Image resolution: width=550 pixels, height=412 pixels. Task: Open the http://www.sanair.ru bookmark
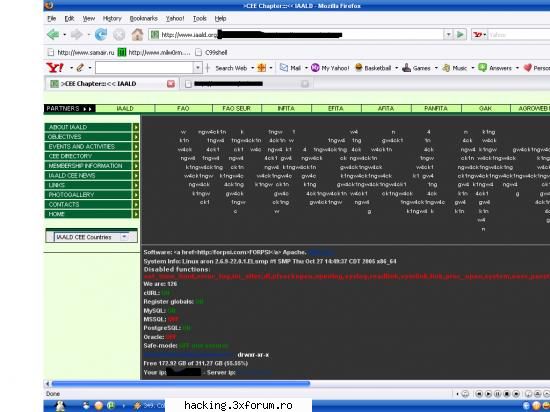pos(81,53)
